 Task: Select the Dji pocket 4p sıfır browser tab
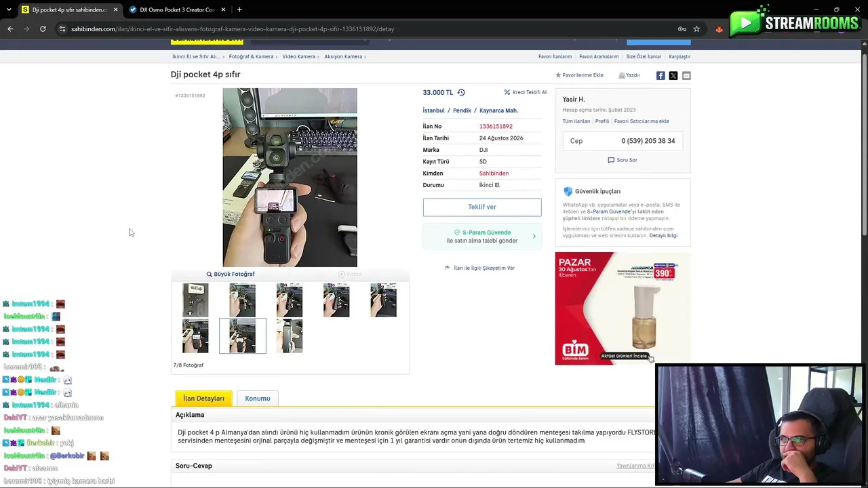69,9
